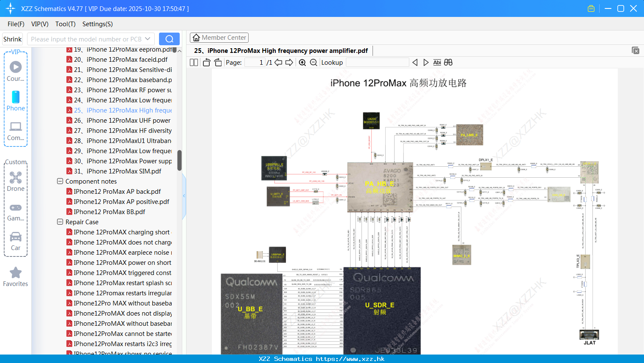Click the toolbox icon in title bar

591,8
